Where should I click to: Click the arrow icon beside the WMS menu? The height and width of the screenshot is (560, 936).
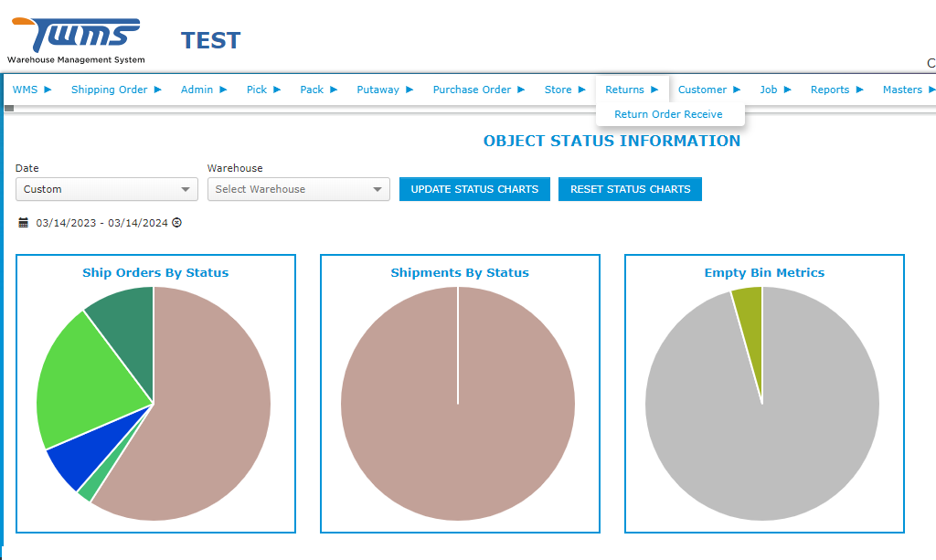coord(49,90)
